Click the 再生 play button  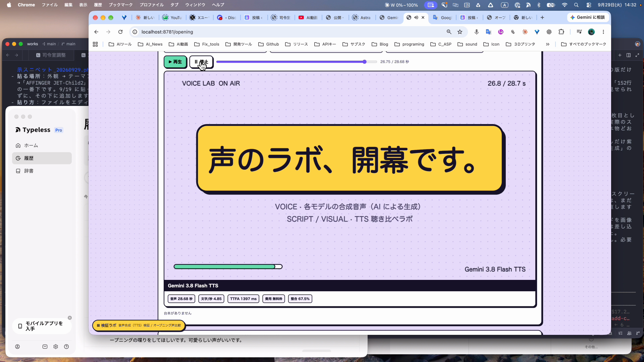[175, 62]
